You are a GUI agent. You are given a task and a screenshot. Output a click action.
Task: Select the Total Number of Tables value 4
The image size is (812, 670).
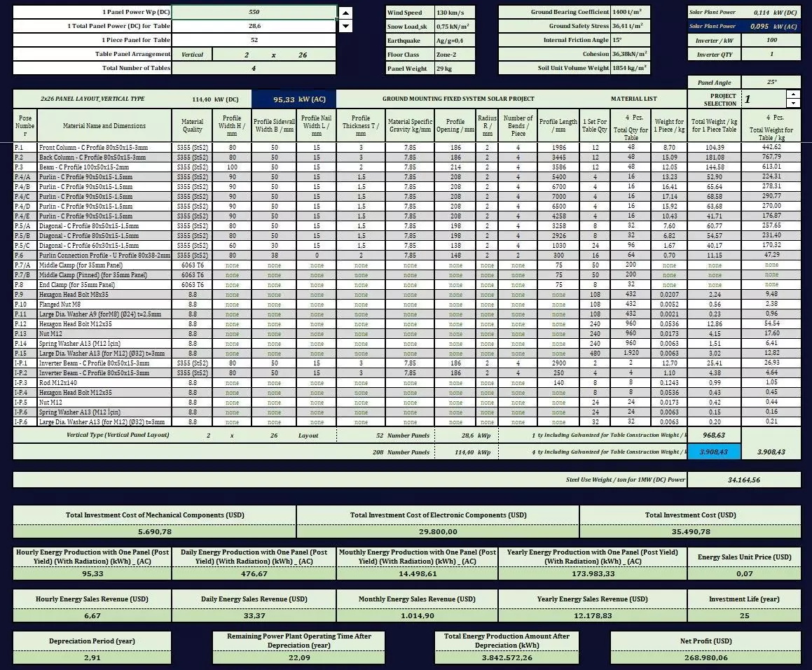[x=254, y=69]
